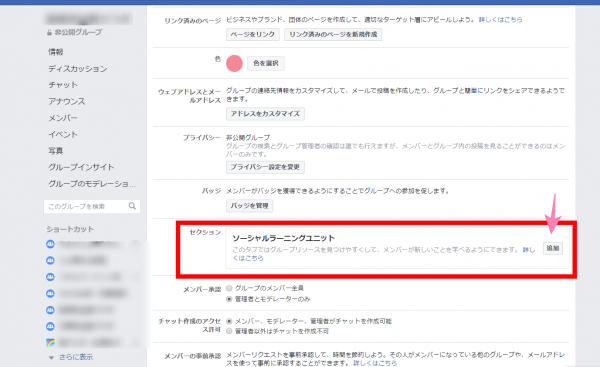Open 詳しくはこちら link in linked pages row

click(501, 20)
